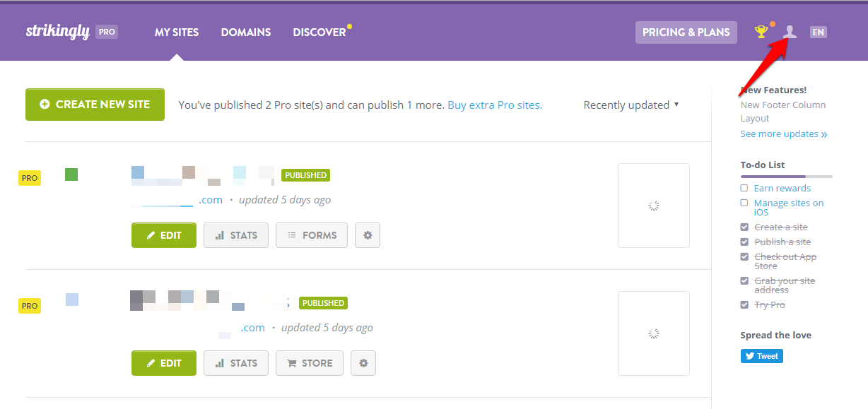
Task: Click the green favicon of first site
Action: [71, 174]
